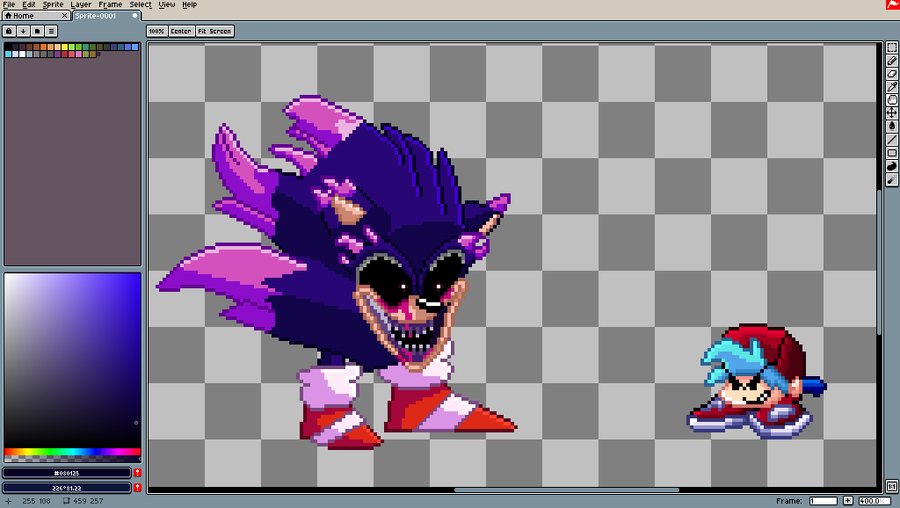This screenshot has width=900, height=508.
Task: Click the foreground color hex field #000125
Action: tap(67, 473)
